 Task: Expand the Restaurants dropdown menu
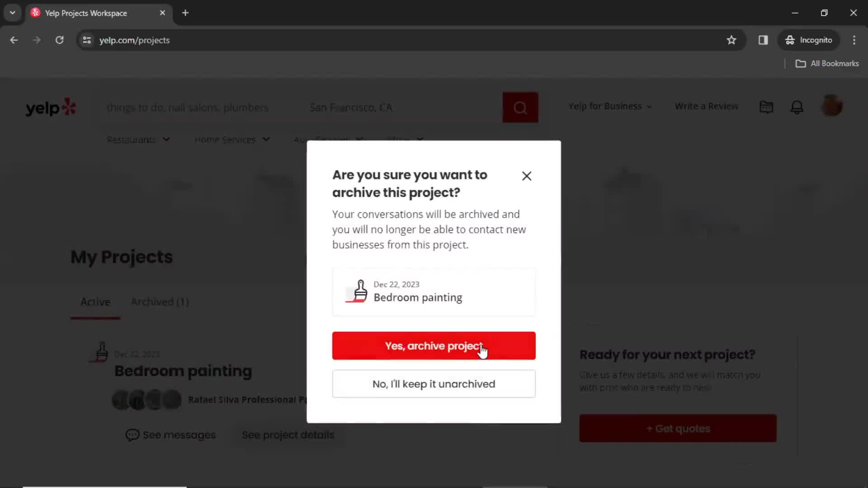pos(138,140)
